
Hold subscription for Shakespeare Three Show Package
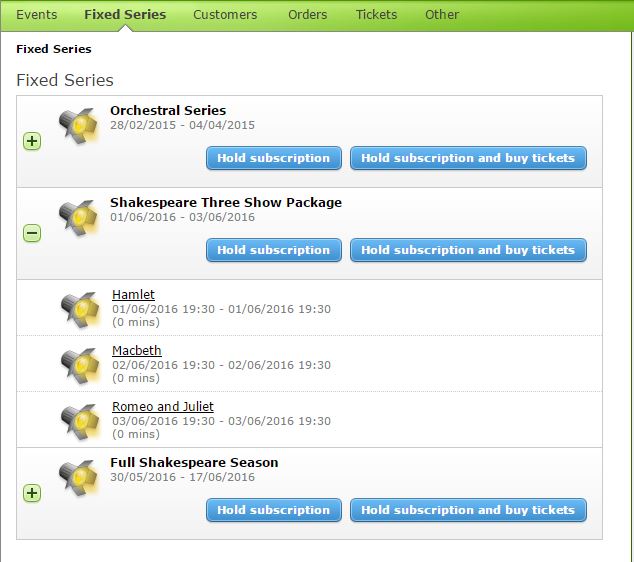274,250
